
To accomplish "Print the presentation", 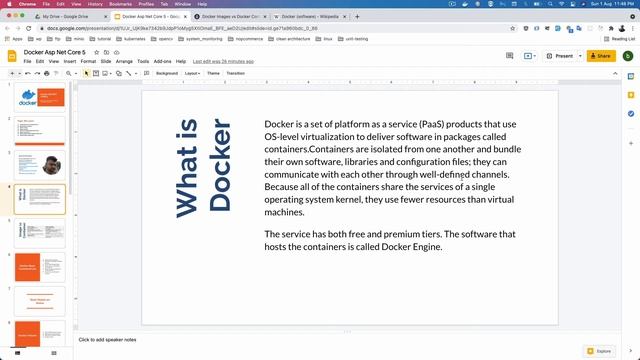I will click(47, 73).
